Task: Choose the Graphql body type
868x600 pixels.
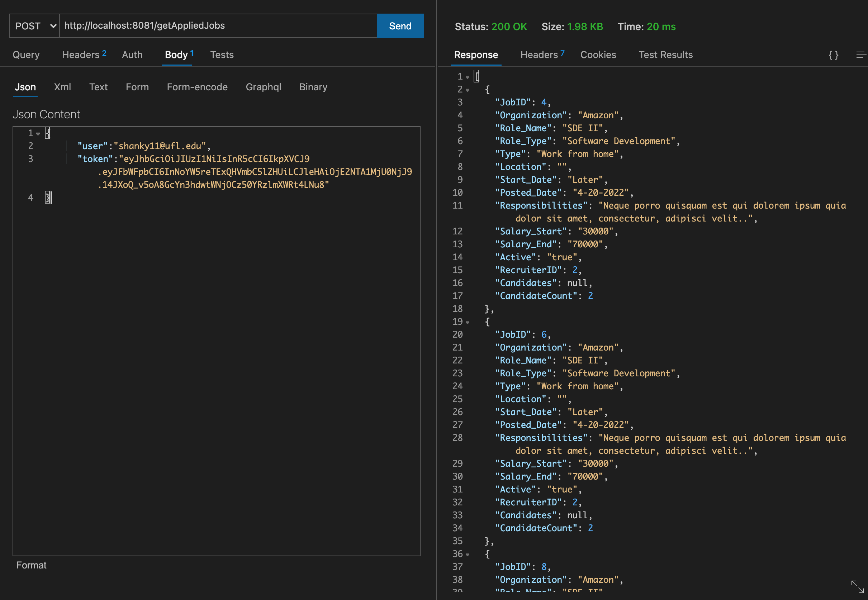Action: coord(263,87)
